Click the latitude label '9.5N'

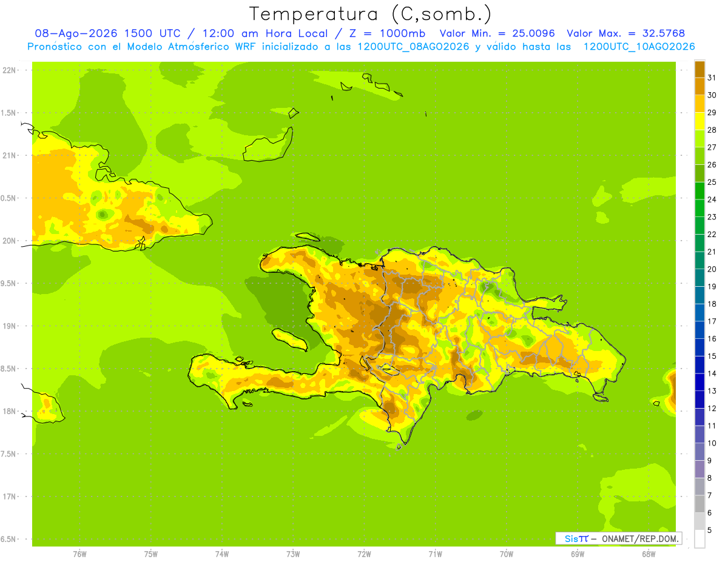pyautogui.click(x=8, y=284)
